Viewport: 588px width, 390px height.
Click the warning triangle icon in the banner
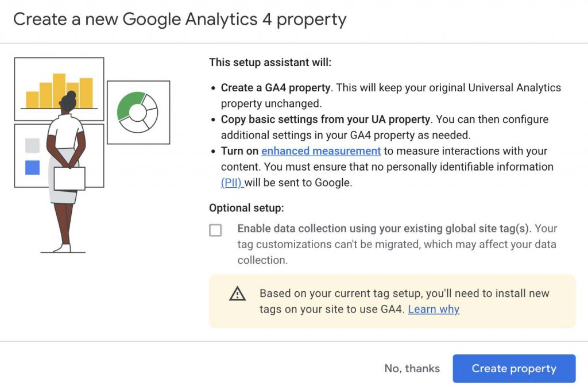coord(238,294)
